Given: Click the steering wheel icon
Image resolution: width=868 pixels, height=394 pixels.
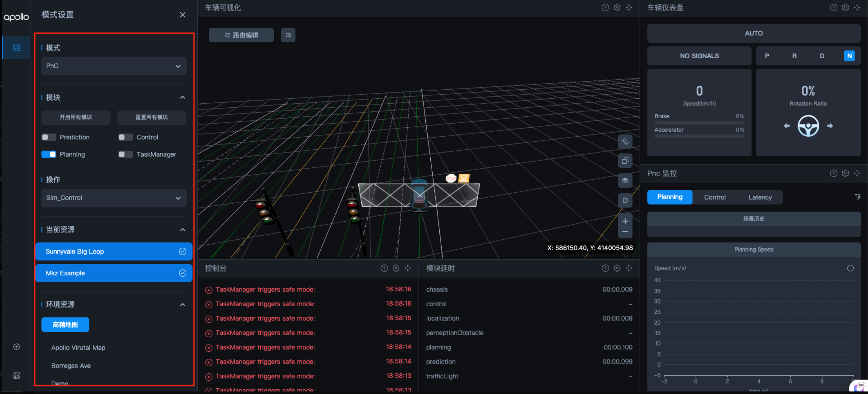Looking at the screenshot, I should tap(808, 126).
